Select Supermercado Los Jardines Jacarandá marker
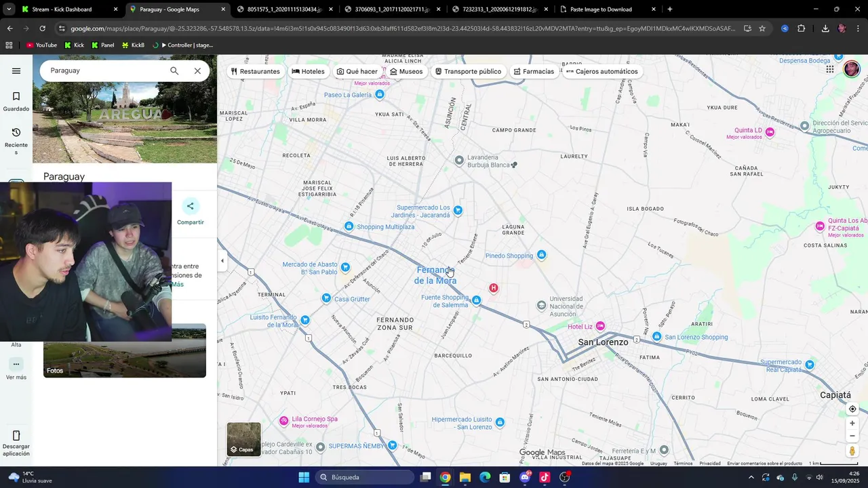This screenshot has height=488, width=868. [458, 211]
